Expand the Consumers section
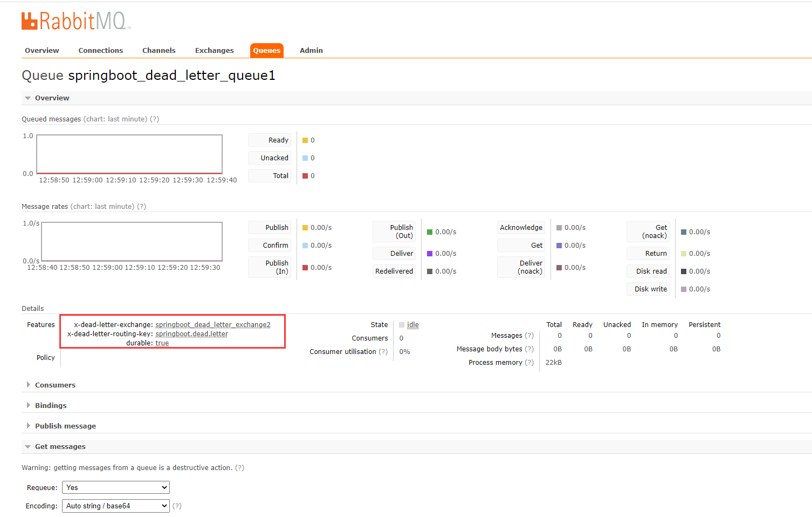Image resolution: width=812 pixels, height=517 pixels. [55, 385]
